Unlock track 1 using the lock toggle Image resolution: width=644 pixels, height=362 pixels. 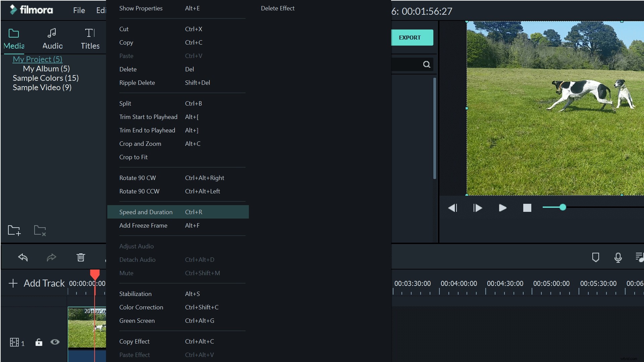click(39, 343)
